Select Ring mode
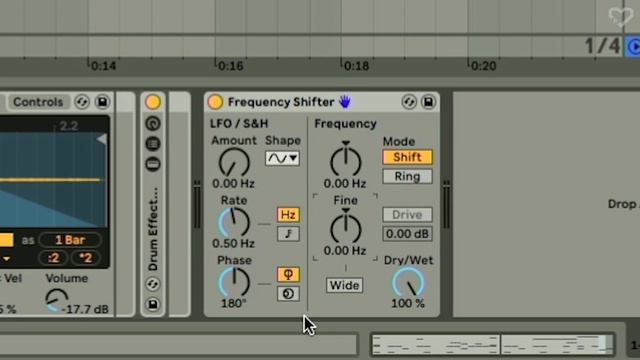The width and height of the screenshot is (640, 360). (x=407, y=176)
